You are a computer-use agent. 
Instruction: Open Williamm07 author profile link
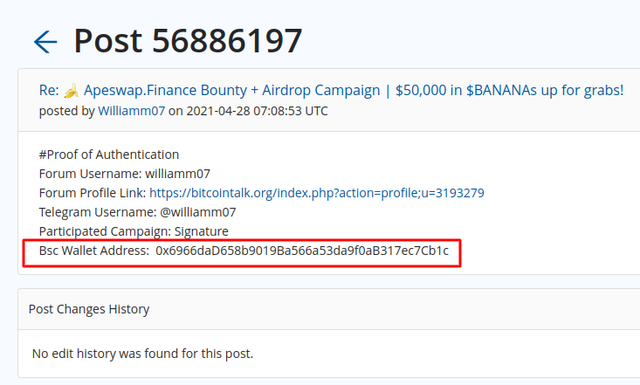click(131, 111)
